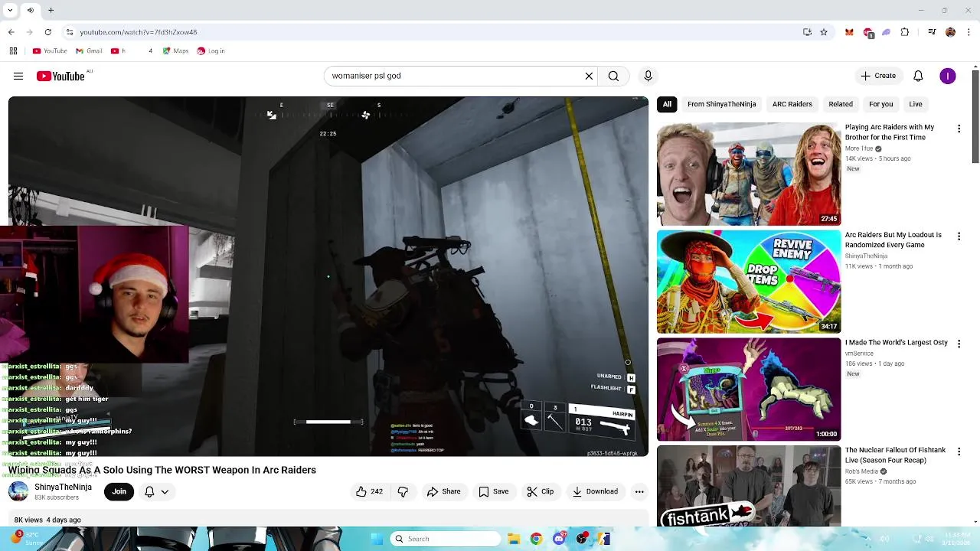Like the video with thumbs up
Viewport: 980px width, 551px height.
pyautogui.click(x=369, y=491)
